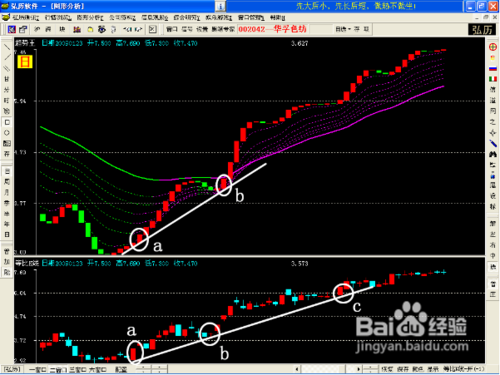Viewport: 500px width, 375px height.
Task: Switch to 季 quarterly period in left bar
Action: (x=7, y=203)
